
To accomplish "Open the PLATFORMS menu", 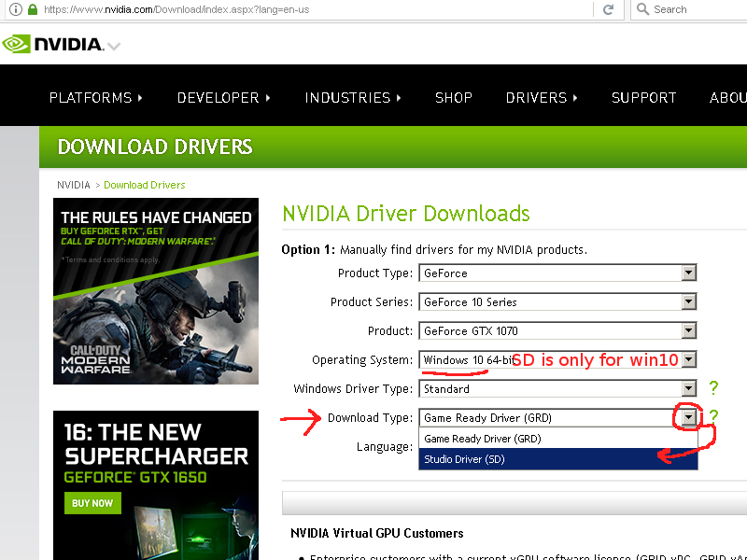I will click(96, 98).
